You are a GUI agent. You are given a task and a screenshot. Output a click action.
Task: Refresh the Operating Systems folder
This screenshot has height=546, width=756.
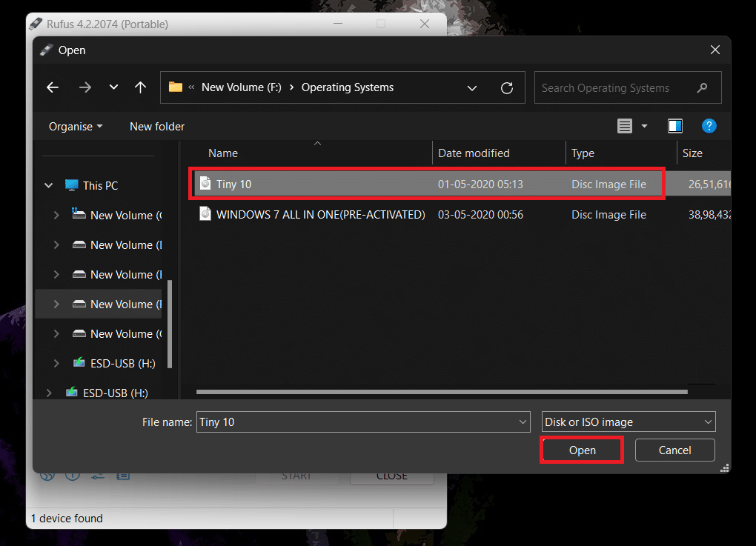[507, 87]
